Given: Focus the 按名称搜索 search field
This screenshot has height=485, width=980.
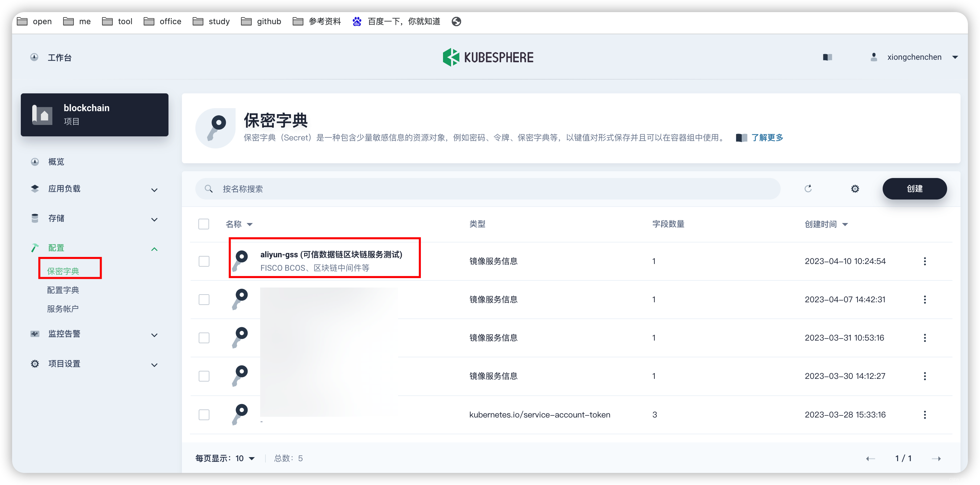Looking at the screenshot, I should tap(487, 188).
